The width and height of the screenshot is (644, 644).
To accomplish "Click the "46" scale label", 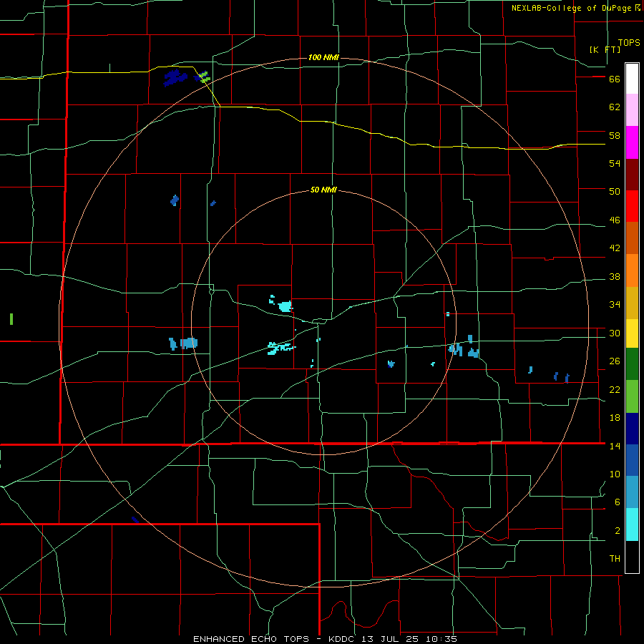I will (x=615, y=220).
